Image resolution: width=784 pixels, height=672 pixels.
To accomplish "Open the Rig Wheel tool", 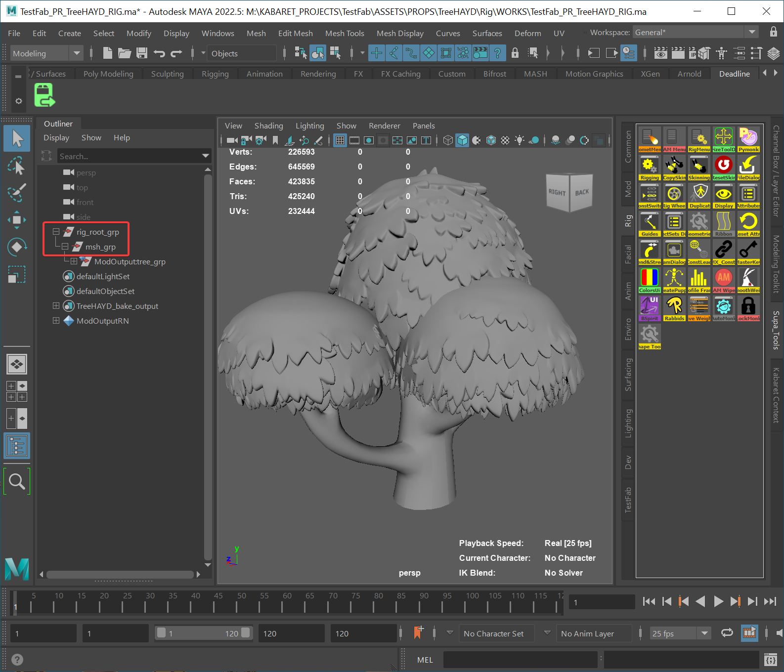I will pyautogui.click(x=674, y=196).
